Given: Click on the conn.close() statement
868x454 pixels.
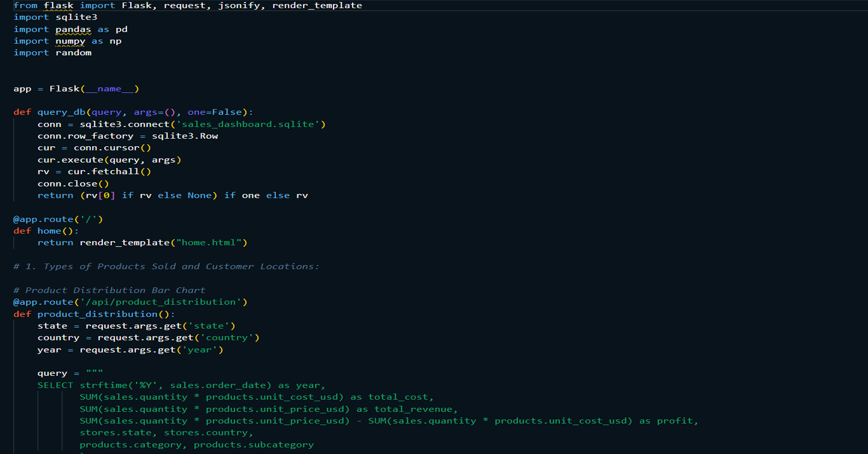Looking at the screenshot, I should click(x=73, y=184).
